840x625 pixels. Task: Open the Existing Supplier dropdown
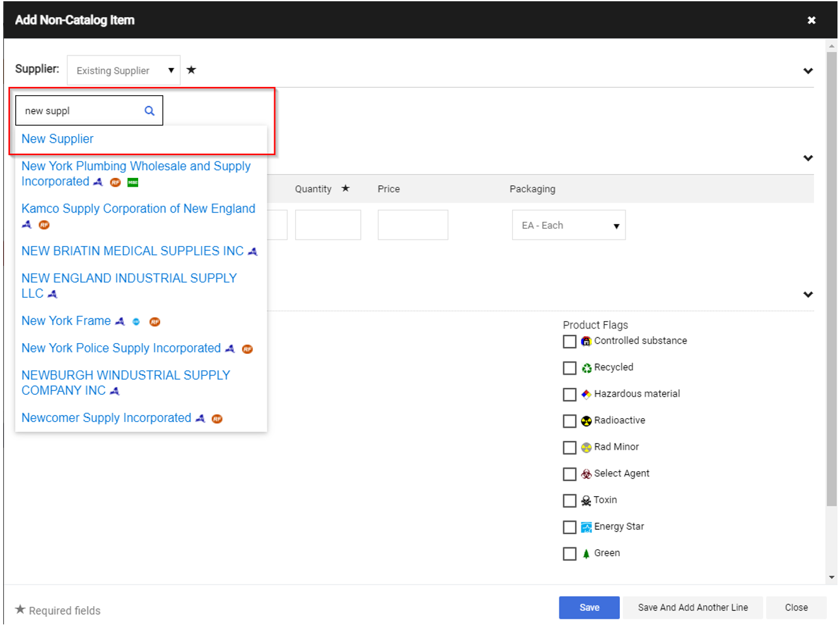(124, 71)
